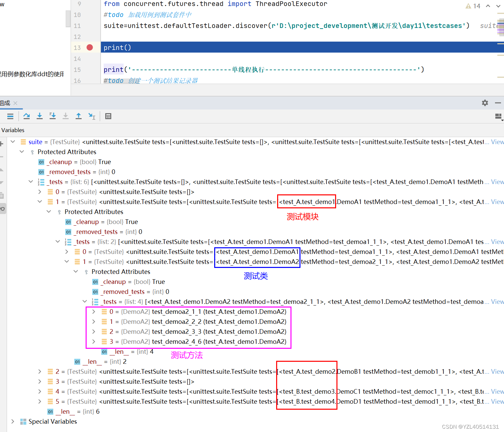Collapse suite's Protected Attributes node

[22, 152]
